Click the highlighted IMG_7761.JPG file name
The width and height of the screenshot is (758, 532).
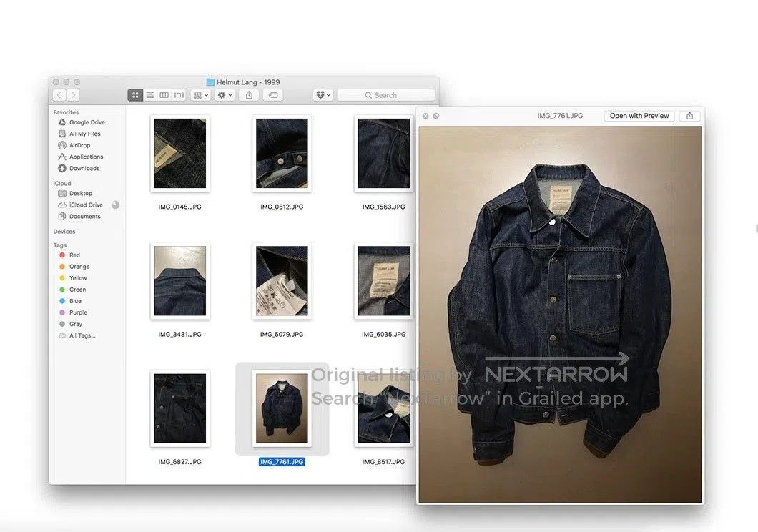click(282, 462)
